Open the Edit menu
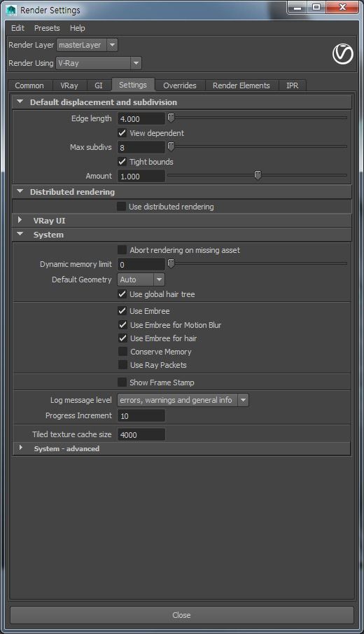The image size is (364, 634). [17, 28]
